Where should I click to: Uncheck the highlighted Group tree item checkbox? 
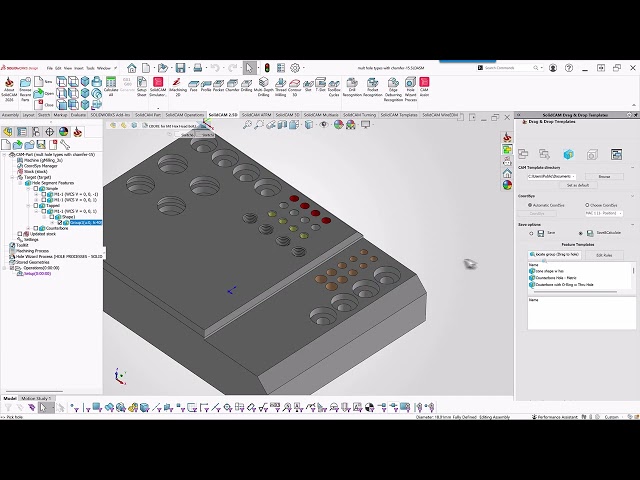tap(60, 222)
